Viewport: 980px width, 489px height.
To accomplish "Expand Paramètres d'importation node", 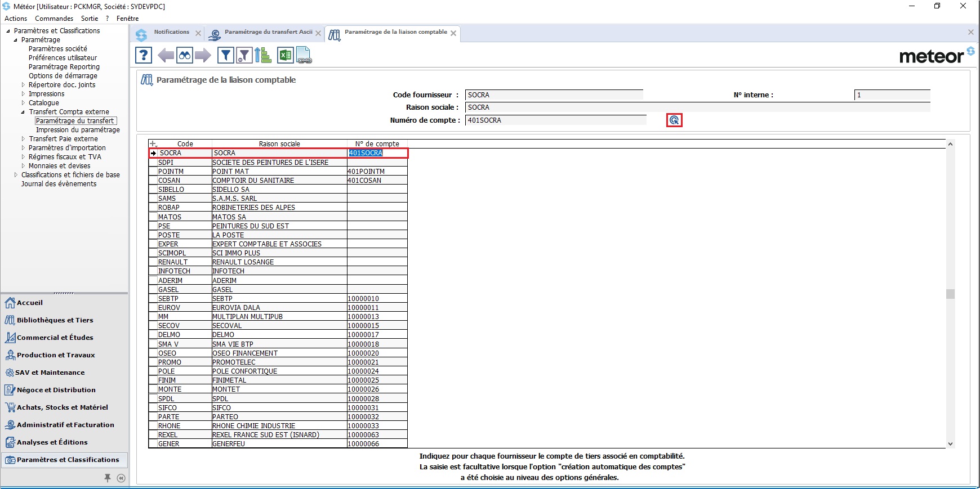I will point(23,148).
